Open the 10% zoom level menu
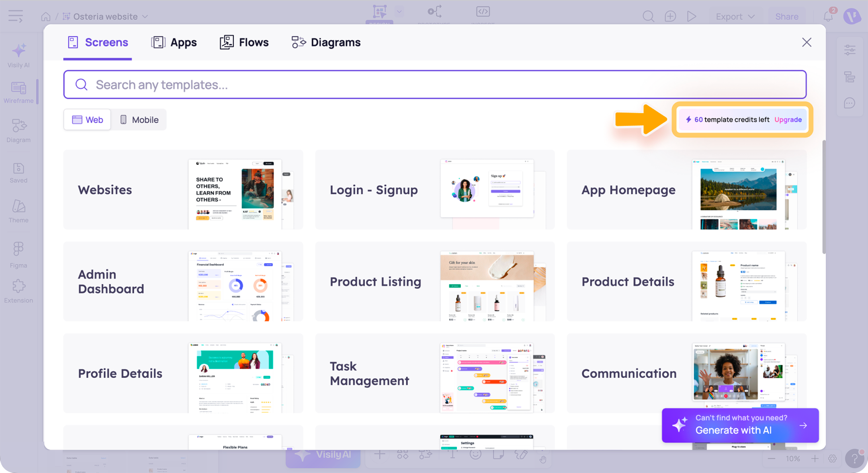Screen dimensions: 868x473 793,459
